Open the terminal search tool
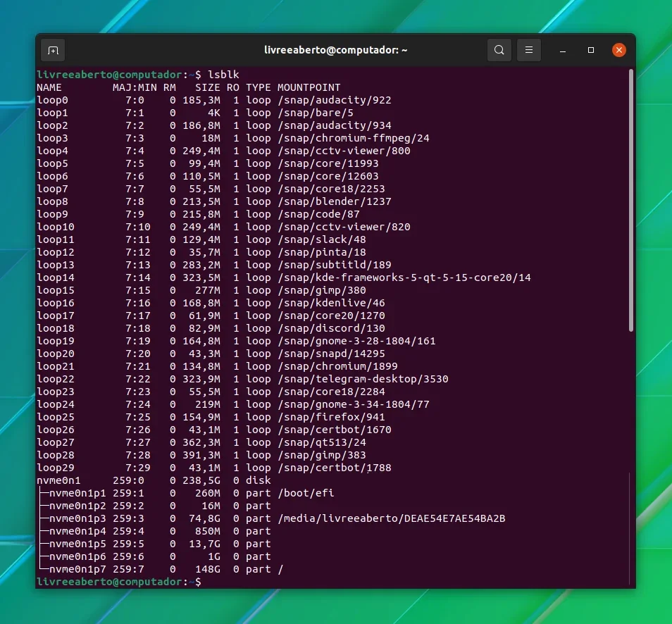672x624 pixels. pyautogui.click(x=499, y=50)
